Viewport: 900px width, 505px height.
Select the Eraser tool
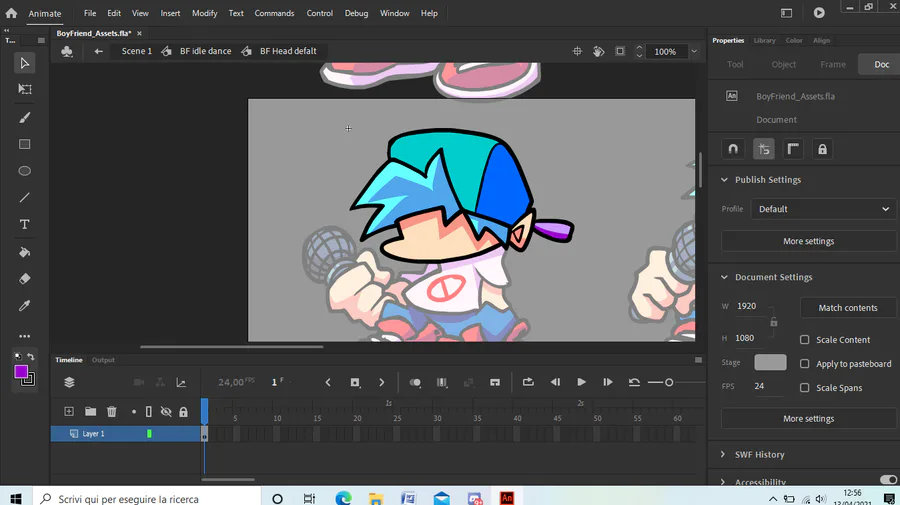tap(24, 279)
